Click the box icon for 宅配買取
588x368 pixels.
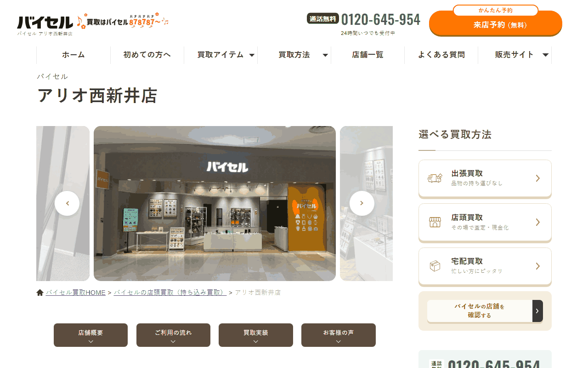(435, 266)
